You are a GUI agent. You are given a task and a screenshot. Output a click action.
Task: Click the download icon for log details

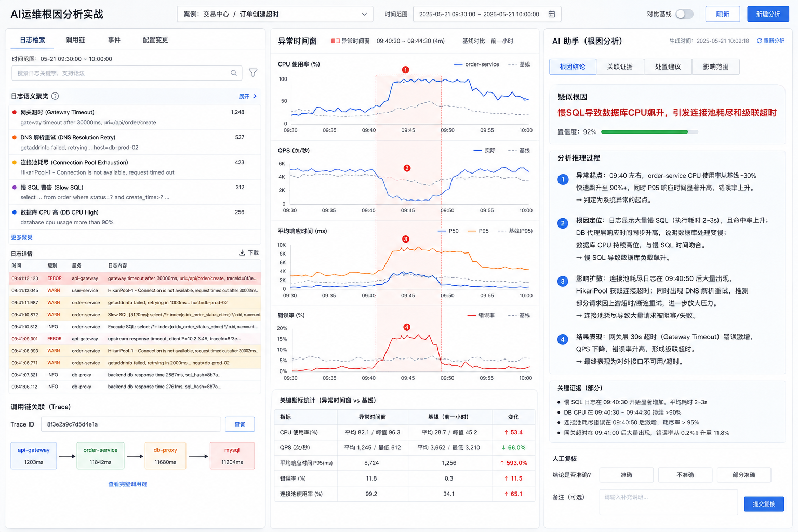(242, 252)
